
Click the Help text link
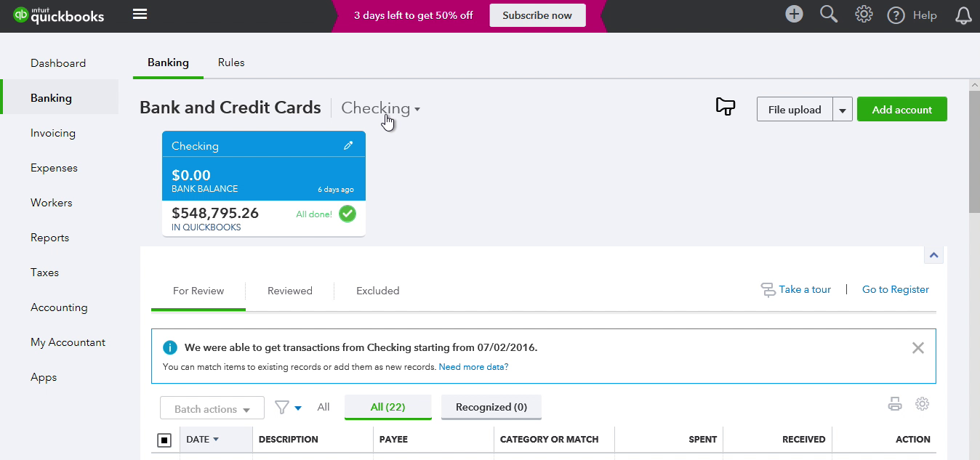tap(925, 15)
